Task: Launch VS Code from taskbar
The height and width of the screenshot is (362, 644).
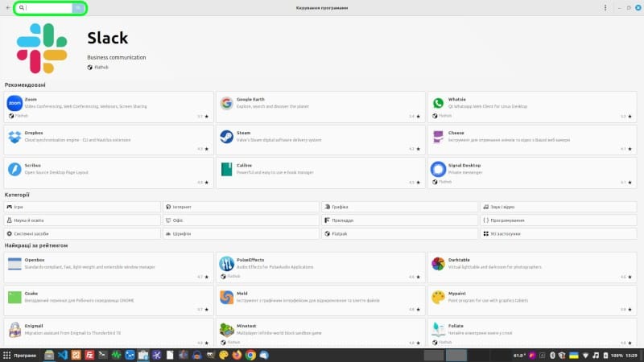Action: [63, 355]
